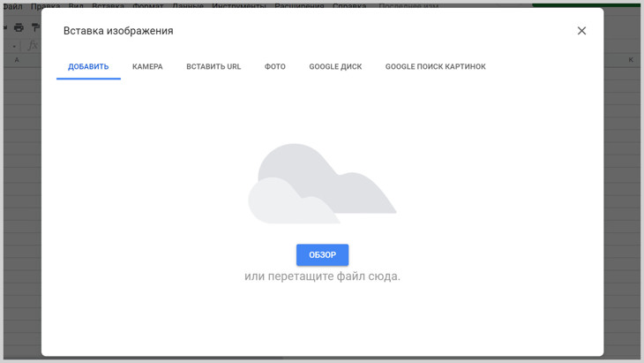Go to the ФОТО tab
Screen dimensions: 644x363
click(x=275, y=67)
